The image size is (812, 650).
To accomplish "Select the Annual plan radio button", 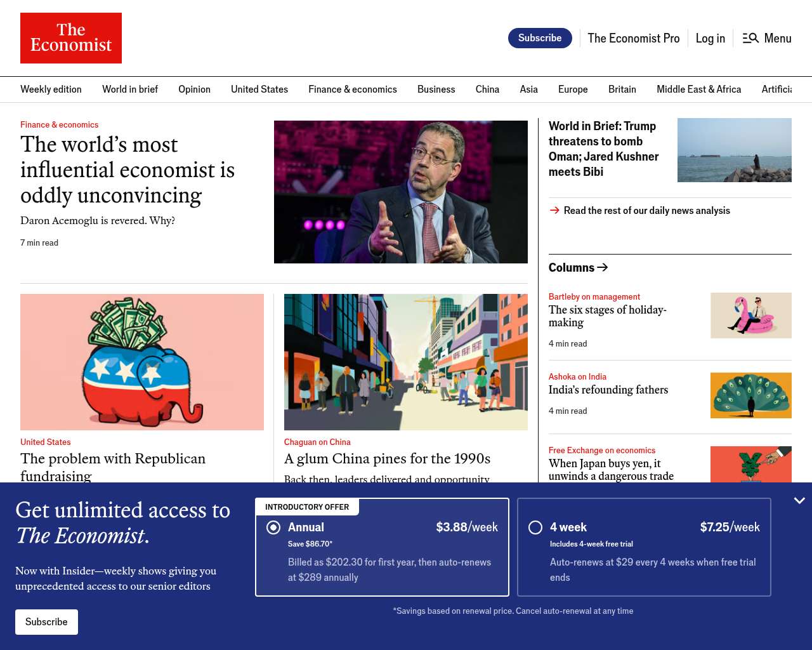I will [x=273, y=527].
